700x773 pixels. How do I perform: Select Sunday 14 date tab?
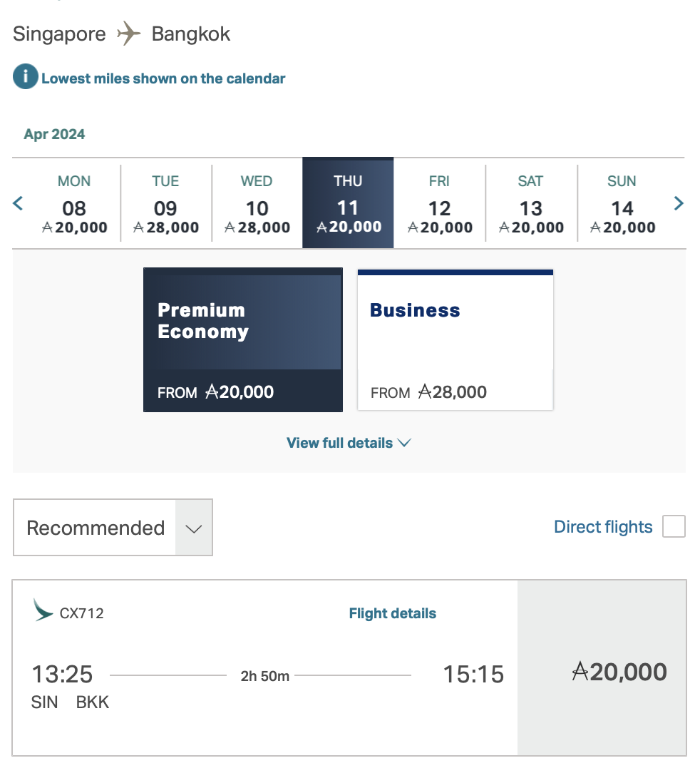pyautogui.click(x=622, y=205)
